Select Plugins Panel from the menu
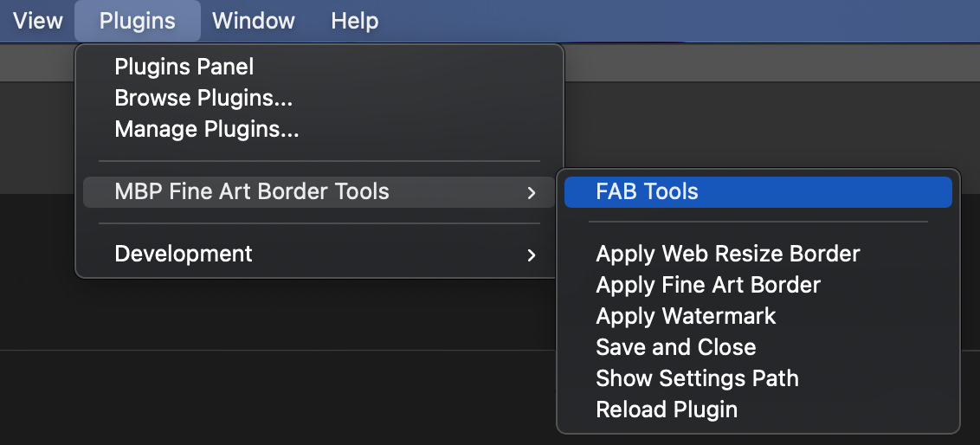 184,68
